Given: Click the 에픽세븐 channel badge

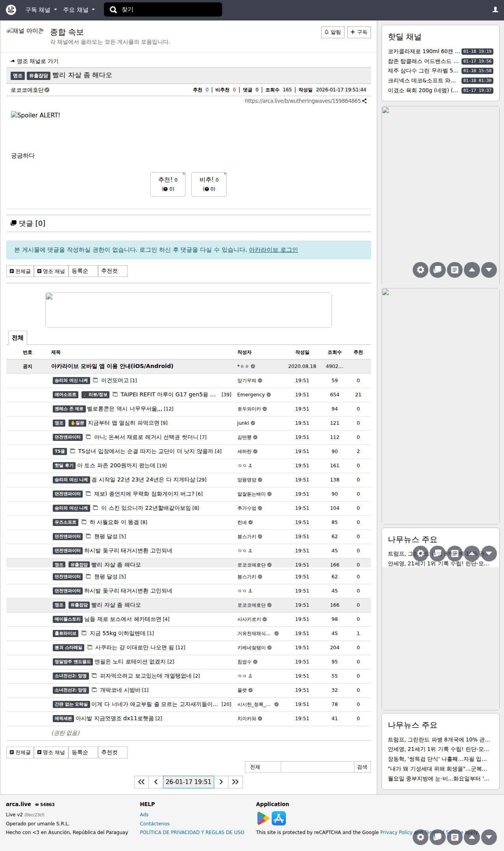Looking at the screenshot, I should [63, 719].
